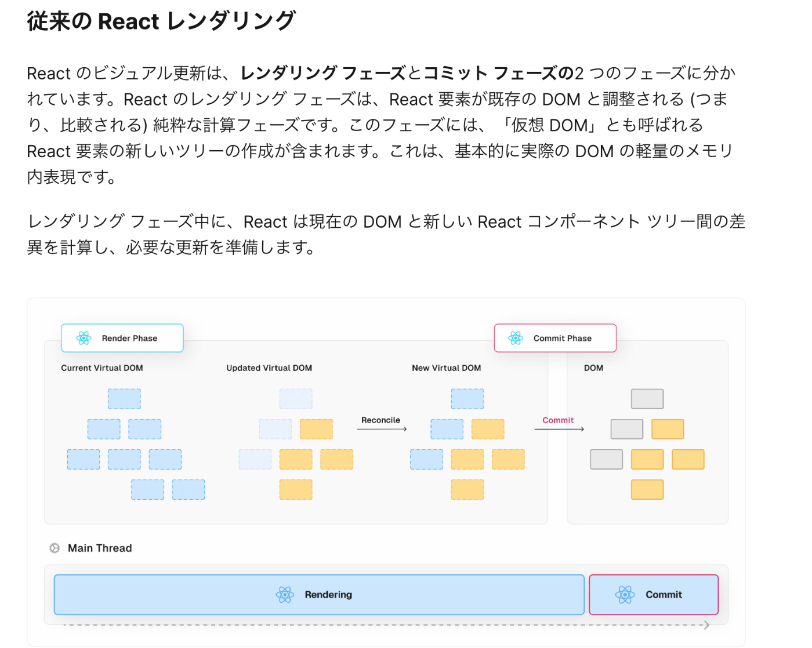Click the faded root node of Updated Virtual DOM

296,399
